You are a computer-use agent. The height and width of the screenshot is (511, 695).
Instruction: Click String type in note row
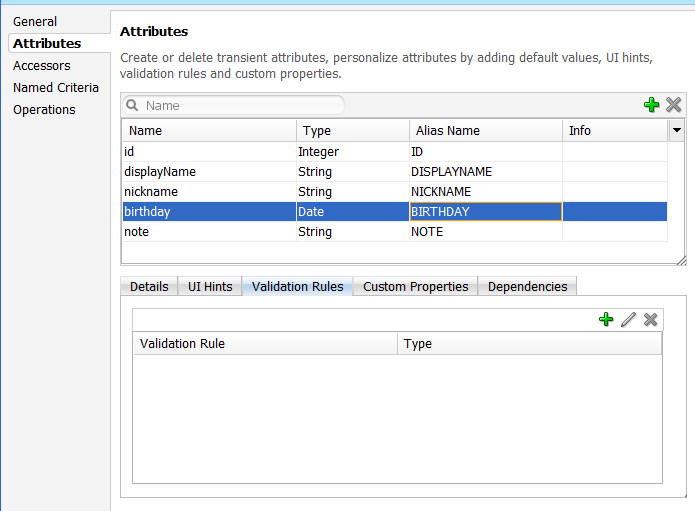[x=353, y=231]
